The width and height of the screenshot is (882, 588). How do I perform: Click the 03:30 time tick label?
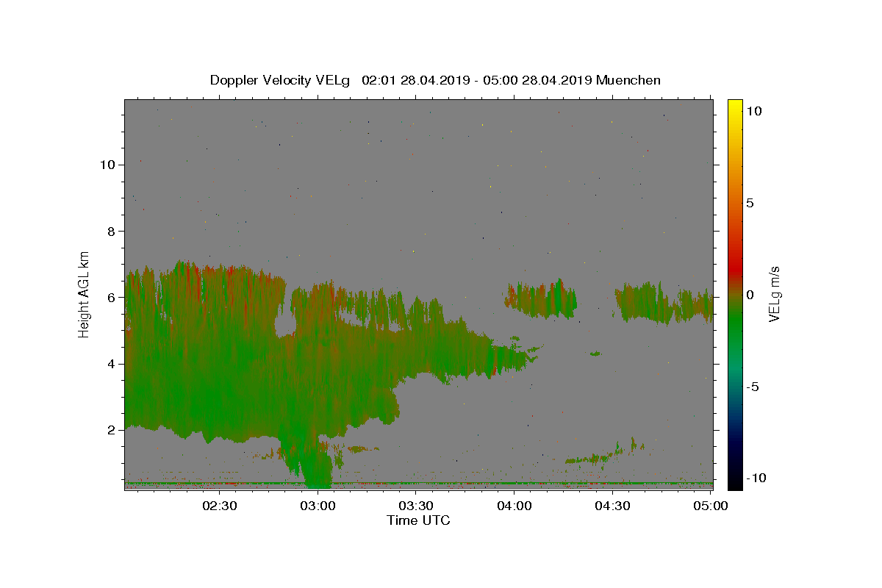click(417, 506)
